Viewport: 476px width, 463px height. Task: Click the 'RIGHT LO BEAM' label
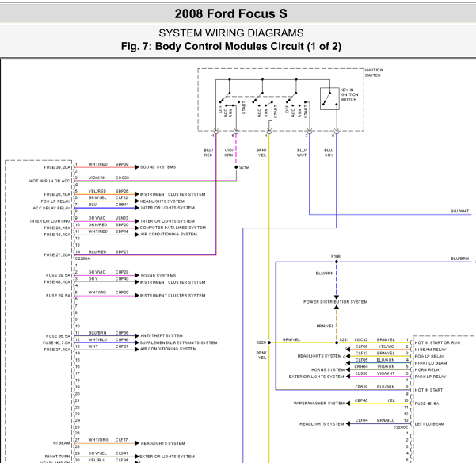click(431, 363)
